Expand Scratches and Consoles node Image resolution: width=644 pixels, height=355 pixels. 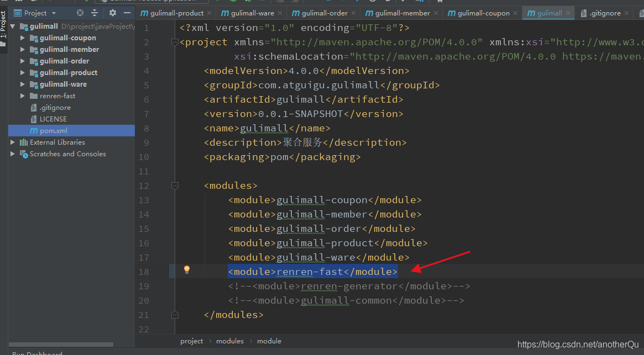[x=13, y=154]
